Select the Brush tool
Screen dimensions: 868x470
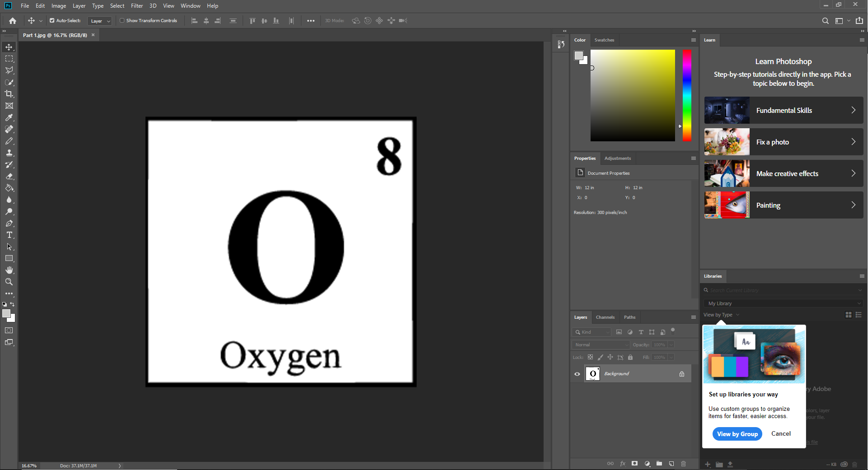point(9,141)
